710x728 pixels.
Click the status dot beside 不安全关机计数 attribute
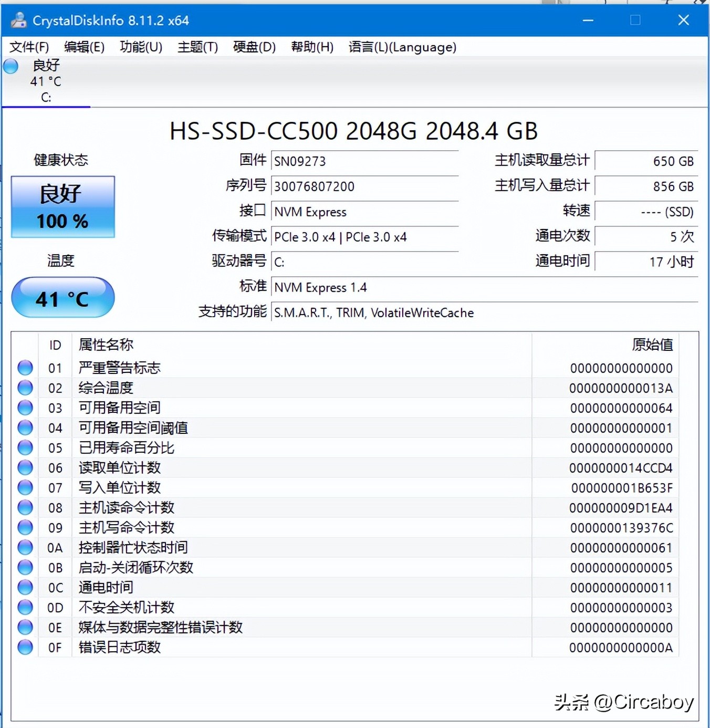[x=25, y=607]
